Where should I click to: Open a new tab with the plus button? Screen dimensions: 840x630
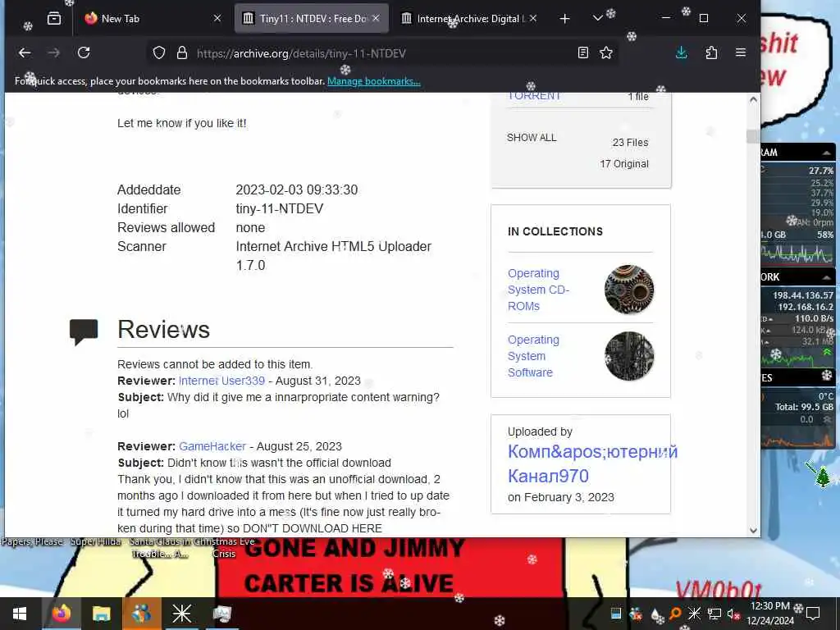click(x=564, y=19)
